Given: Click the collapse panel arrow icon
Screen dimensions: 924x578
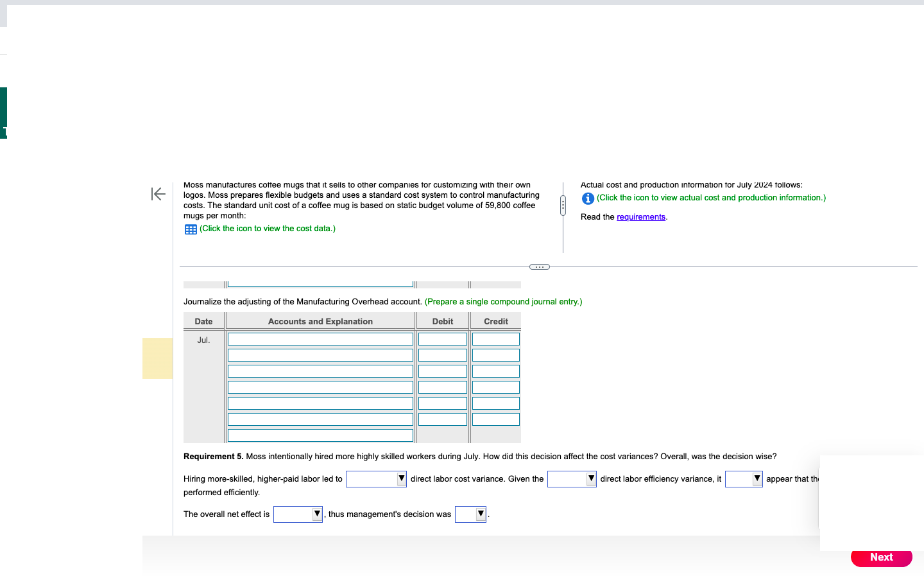Looking at the screenshot, I should pyautogui.click(x=158, y=193).
